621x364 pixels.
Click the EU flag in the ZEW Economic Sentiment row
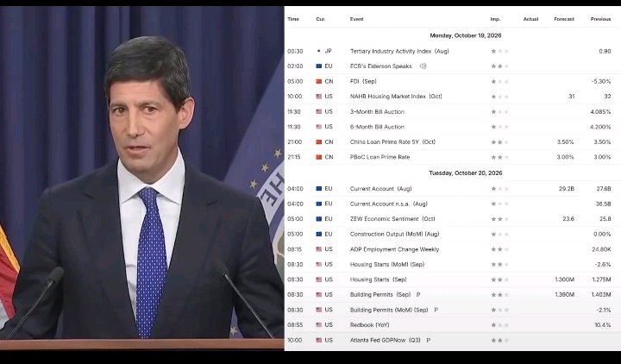[x=319, y=218]
